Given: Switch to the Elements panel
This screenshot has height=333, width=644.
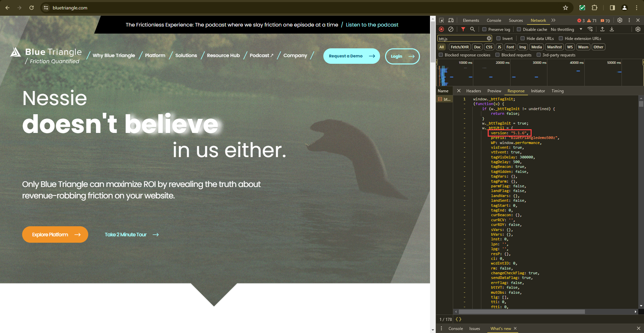Looking at the screenshot, I should click(471, 20).
